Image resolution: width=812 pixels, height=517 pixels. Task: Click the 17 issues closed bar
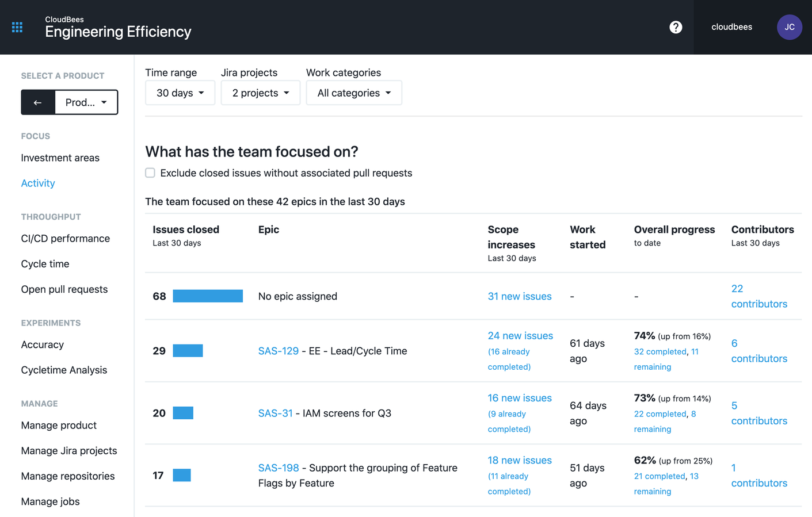tap(182, 476)
